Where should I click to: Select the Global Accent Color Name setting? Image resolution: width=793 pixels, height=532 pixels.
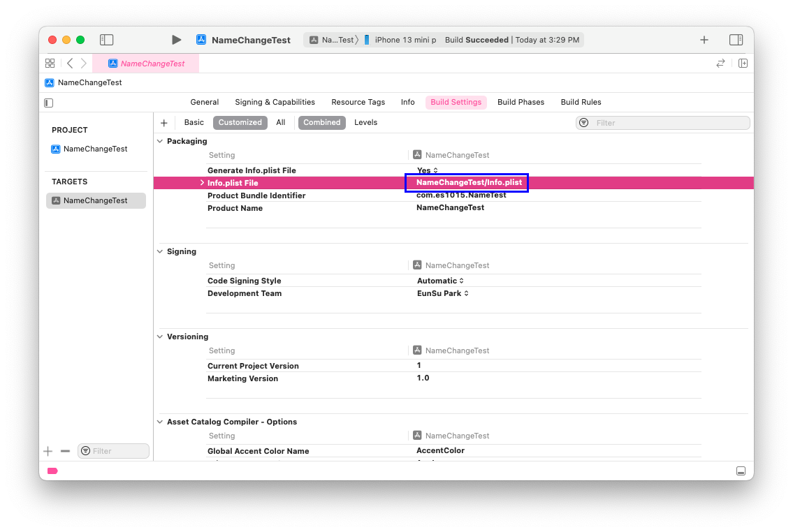(x=258, y=450)
